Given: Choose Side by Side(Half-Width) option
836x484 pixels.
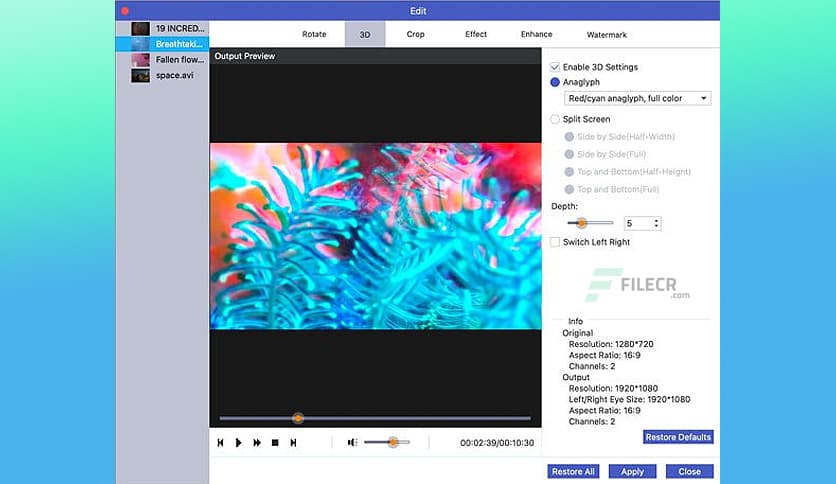Looking at the screenshot, I should point(569,137).
